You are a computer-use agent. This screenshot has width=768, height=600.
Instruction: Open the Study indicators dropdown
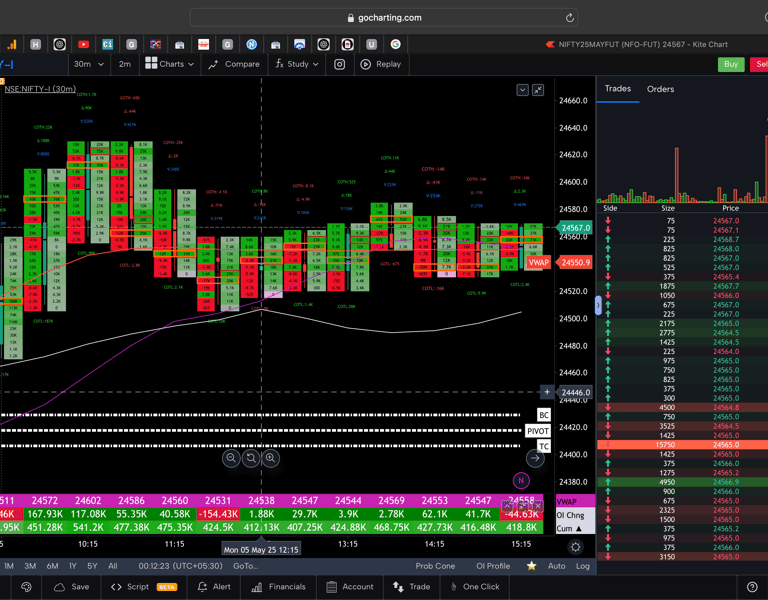(x=297, y=64)
